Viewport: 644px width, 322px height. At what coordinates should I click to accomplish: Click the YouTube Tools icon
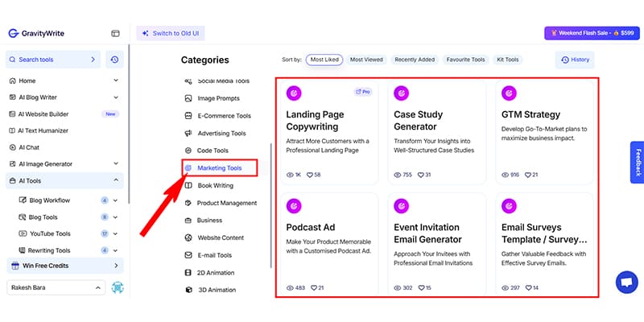click(23, 233)
